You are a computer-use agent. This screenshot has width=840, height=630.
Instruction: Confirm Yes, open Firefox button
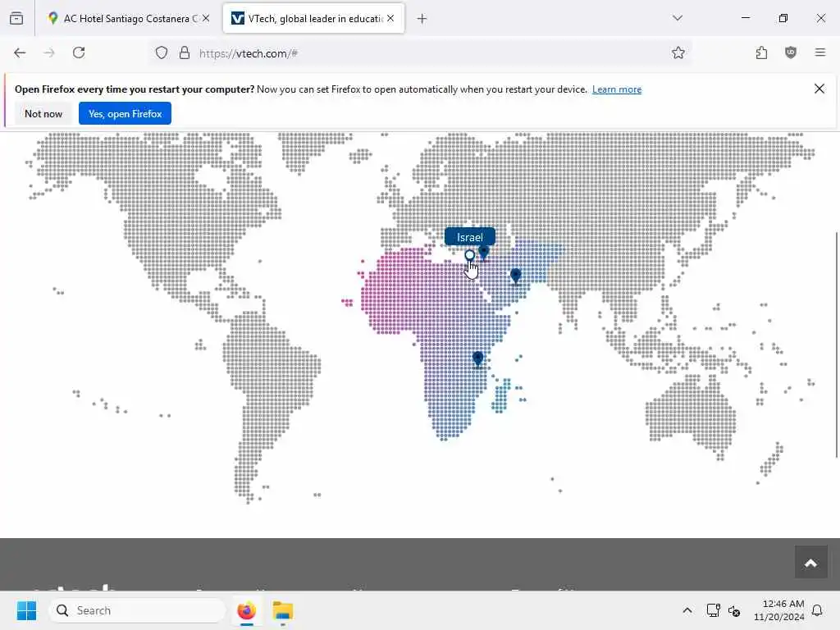125,113
